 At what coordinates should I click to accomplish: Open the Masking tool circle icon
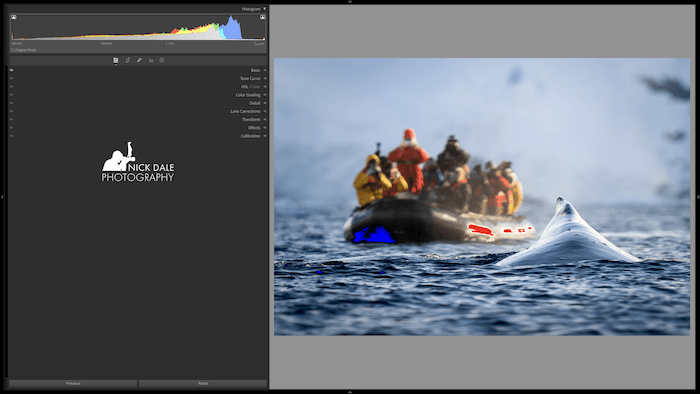click(x=162, y=60)
